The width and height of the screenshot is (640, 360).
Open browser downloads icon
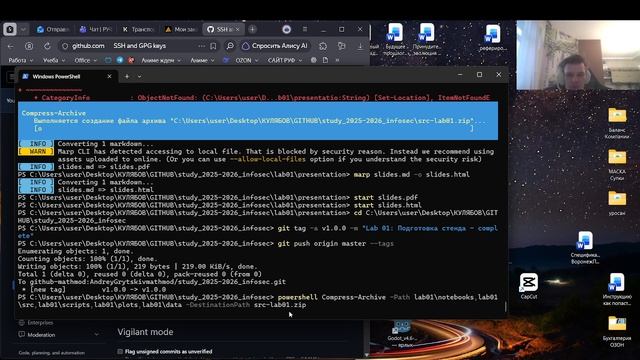click(360, 46)
